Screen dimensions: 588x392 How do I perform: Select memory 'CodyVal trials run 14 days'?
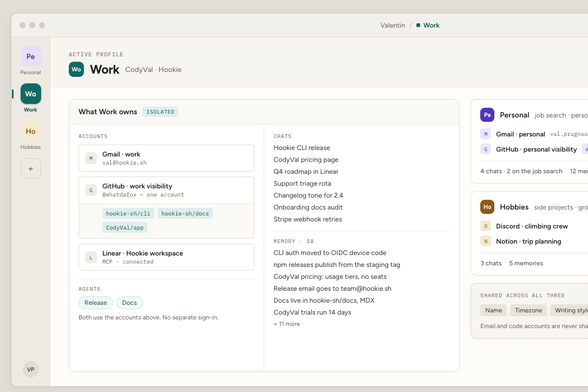[x=312, y=312]
